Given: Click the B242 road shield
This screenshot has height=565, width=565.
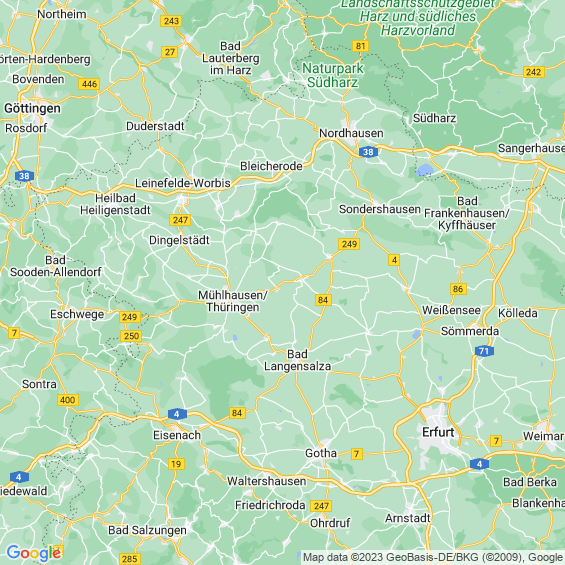Looking at the screenshot, I should (x=533, y=72).
